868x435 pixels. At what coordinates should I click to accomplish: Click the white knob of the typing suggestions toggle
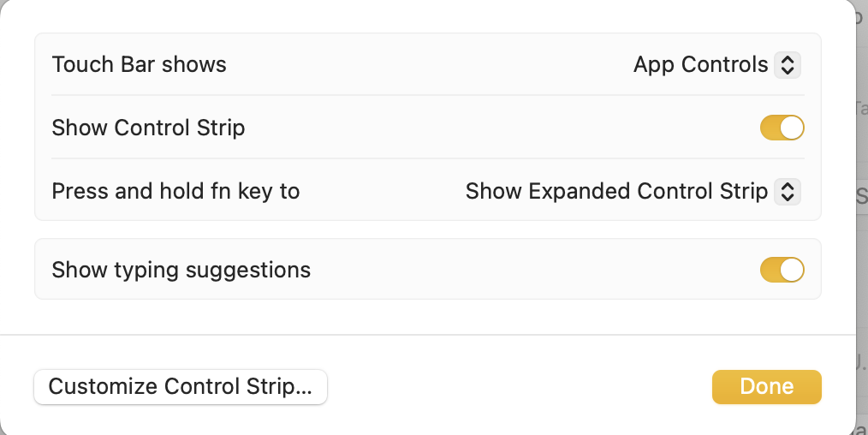[793, 271]
